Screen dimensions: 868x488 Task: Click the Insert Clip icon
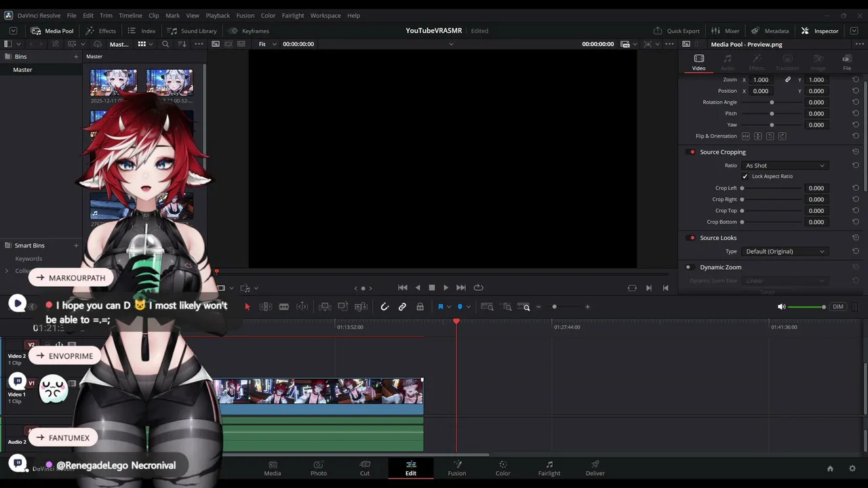tap(325, 307)
